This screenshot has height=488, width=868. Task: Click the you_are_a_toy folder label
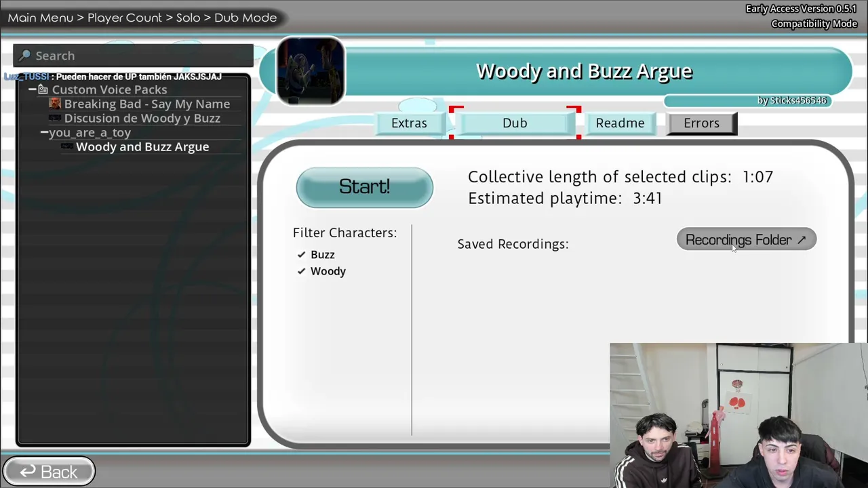[90, 132]
